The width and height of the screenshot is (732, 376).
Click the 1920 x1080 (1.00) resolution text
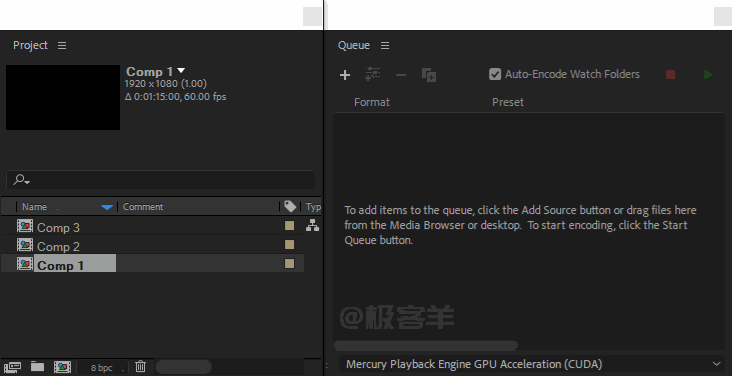point(166,84)
